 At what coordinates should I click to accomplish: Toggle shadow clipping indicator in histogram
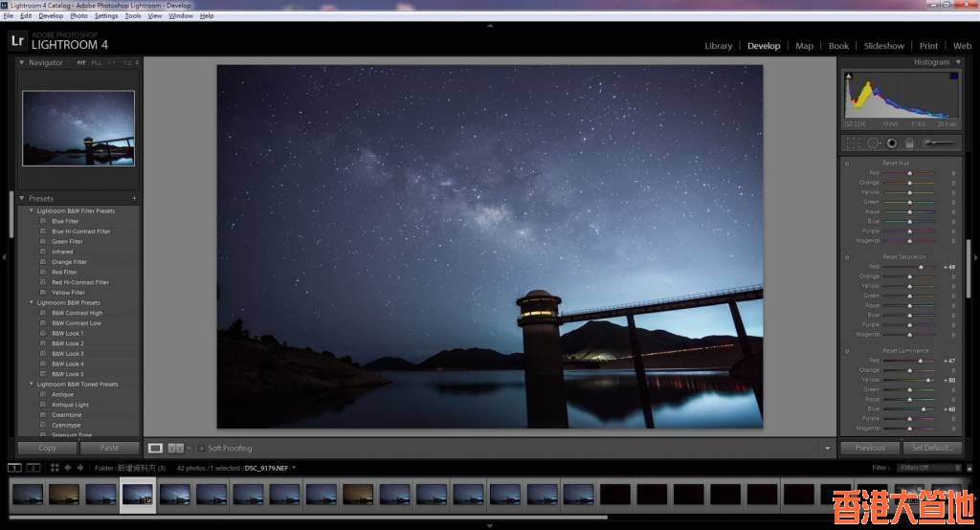pyautogui.click(x=848, y=77)
